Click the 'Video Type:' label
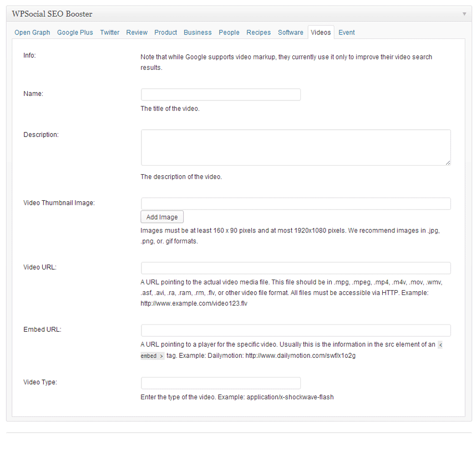Image resolution: width=476 pixels, height=452 pixels. click(40, 382)
